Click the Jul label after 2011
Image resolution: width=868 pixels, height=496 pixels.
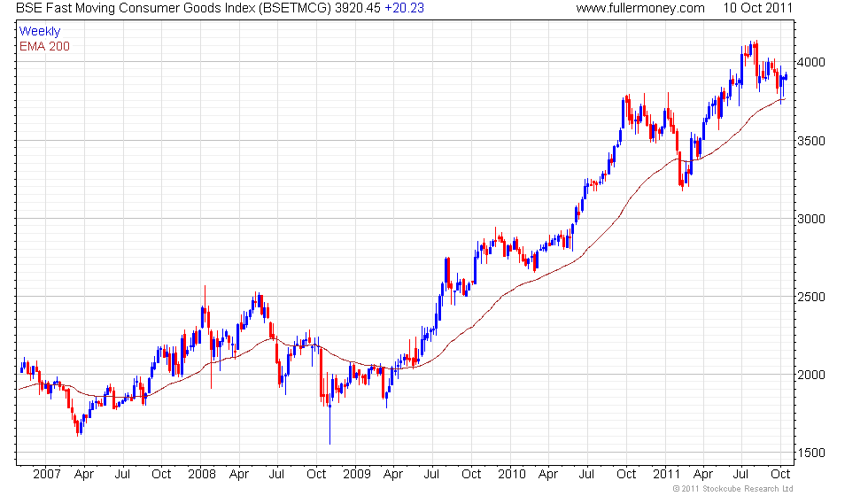[741, 475]
